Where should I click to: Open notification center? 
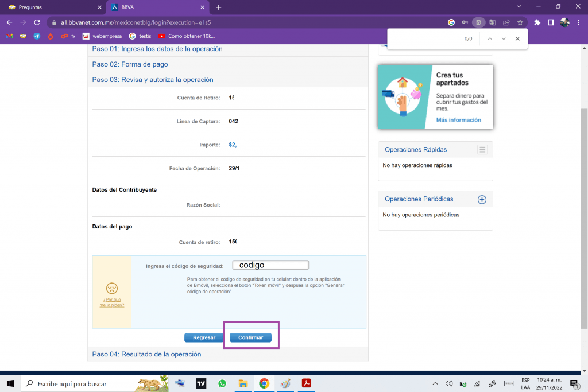tap(574, 383)
